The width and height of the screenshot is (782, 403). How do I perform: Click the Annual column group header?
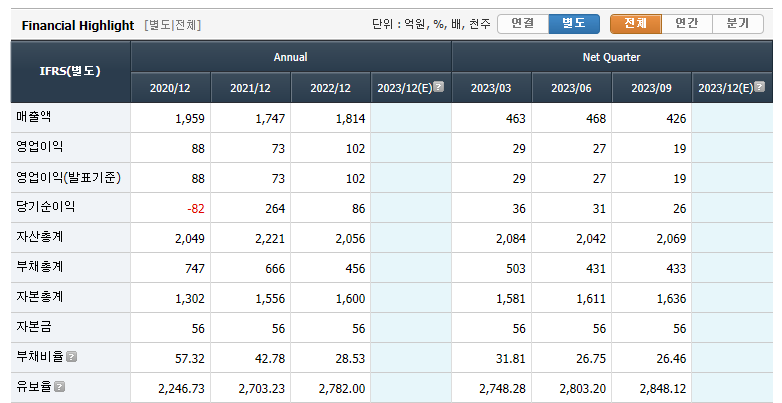point(291,57)
